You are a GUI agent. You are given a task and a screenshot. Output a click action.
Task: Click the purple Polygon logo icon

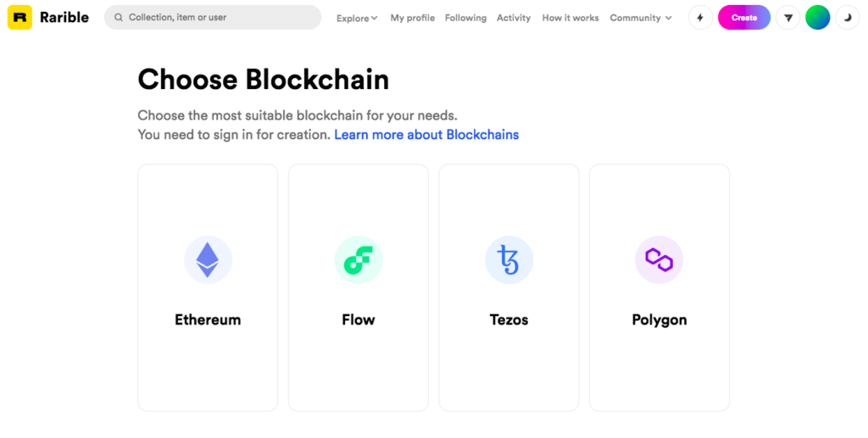(659, 259)
